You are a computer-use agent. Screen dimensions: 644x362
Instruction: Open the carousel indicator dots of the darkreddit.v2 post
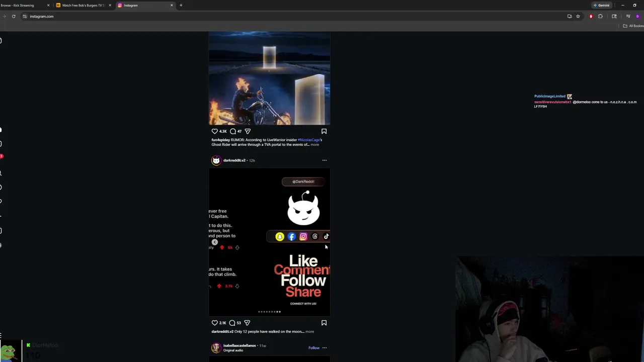pyautogui.click(x=270, y=312)
